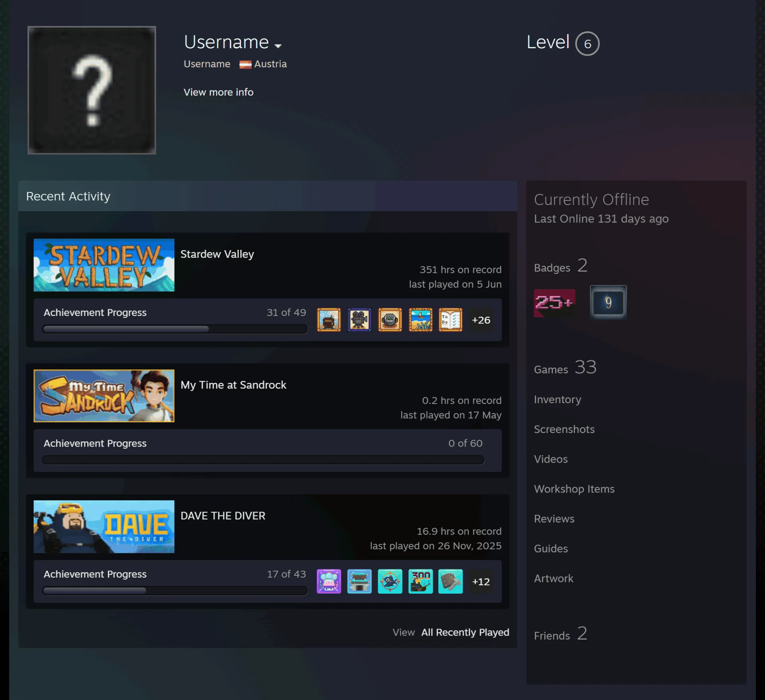The height and width of the screenshot is (700, 765).
Task: Click Dave the Diver chef hat achievement icon
Action: click(329, 581)
